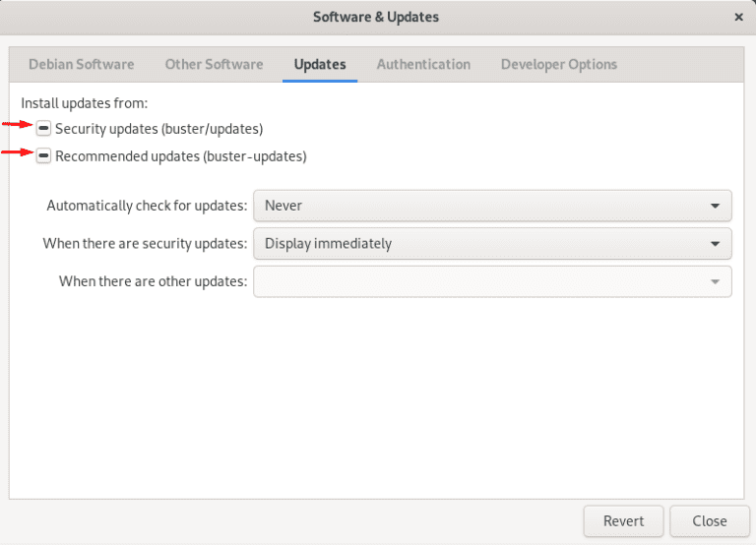
Task: Click the "Security updates (buster/updates)" label text
Action: pos(158,128)
